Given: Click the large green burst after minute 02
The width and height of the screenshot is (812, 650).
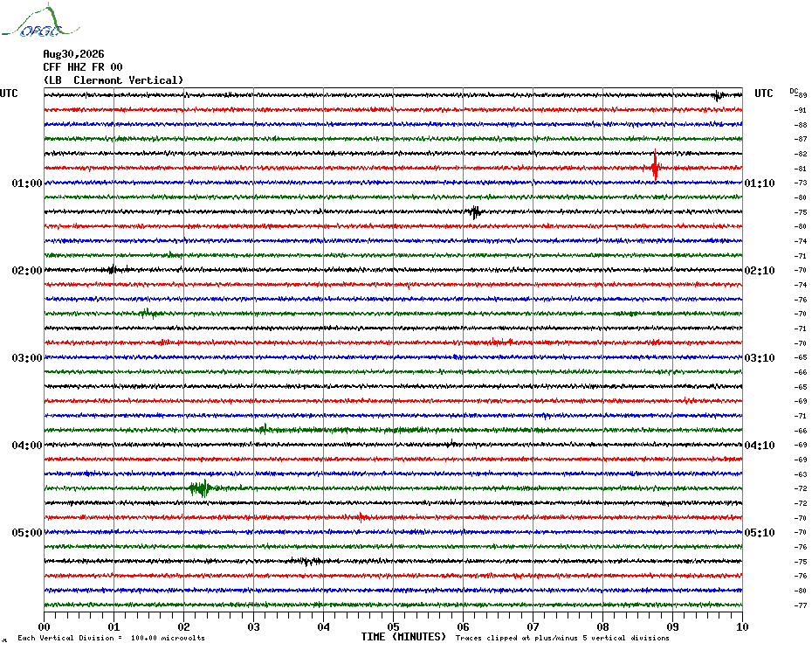Looking at the screenshot, I should pyautogui.click(x=202, y=488).
